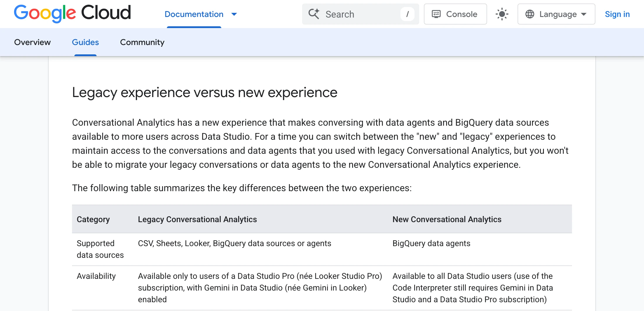Click the 'New Conversational Analytics' column header

point(447,219)
